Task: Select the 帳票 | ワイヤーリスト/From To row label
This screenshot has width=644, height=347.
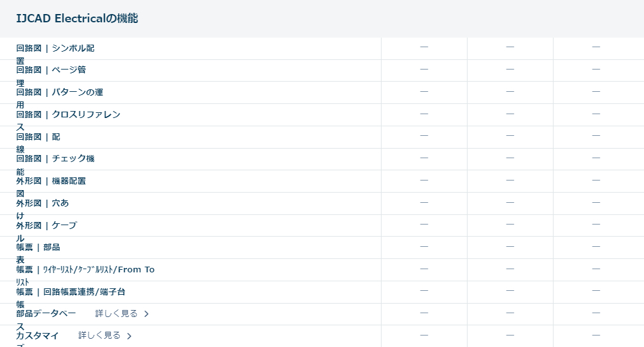Action: 85,270
